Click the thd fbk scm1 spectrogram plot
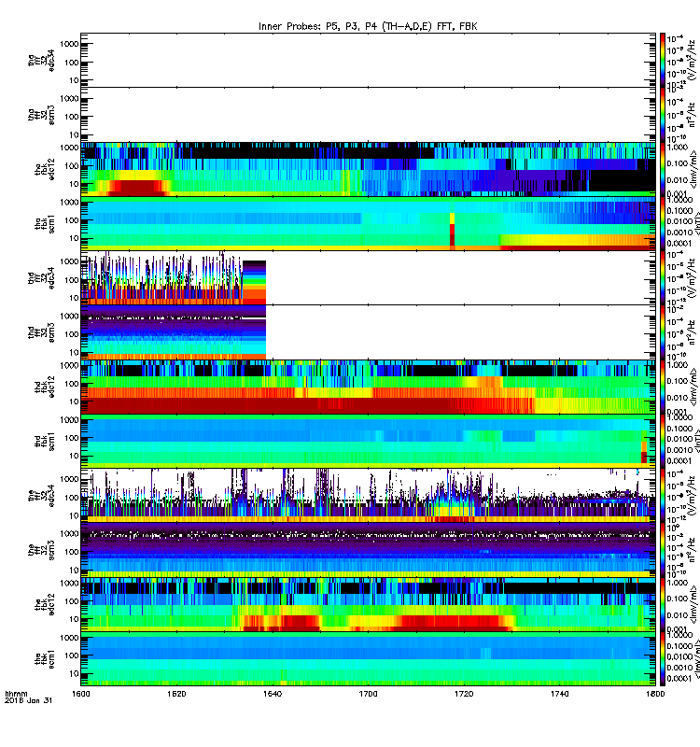This screenshot has height=747, width=700. point(368,441)
